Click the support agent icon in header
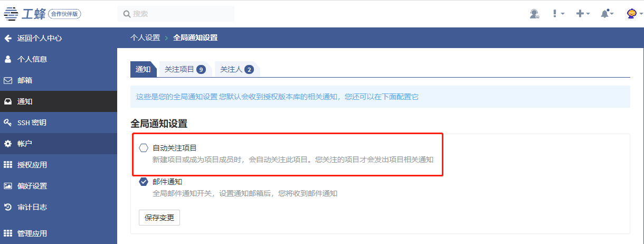 point(535,14)
